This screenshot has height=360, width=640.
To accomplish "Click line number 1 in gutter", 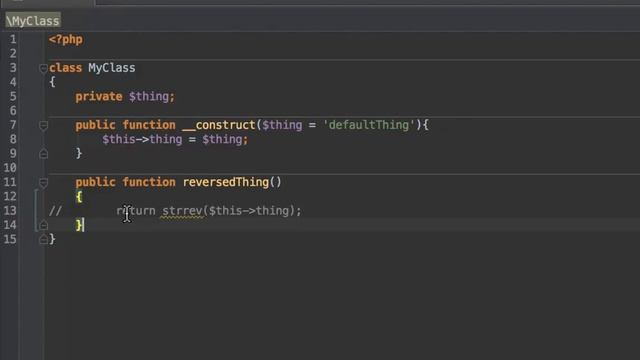I will point(13,39).
